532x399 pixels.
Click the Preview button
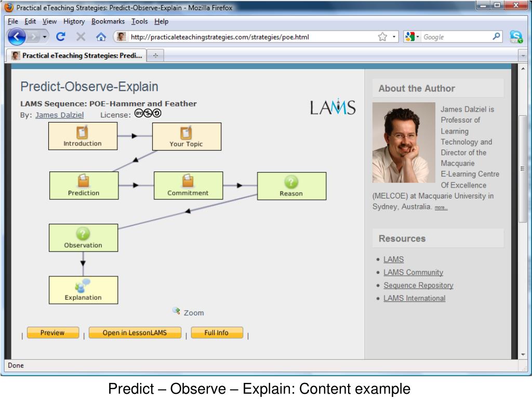[53, 332]
